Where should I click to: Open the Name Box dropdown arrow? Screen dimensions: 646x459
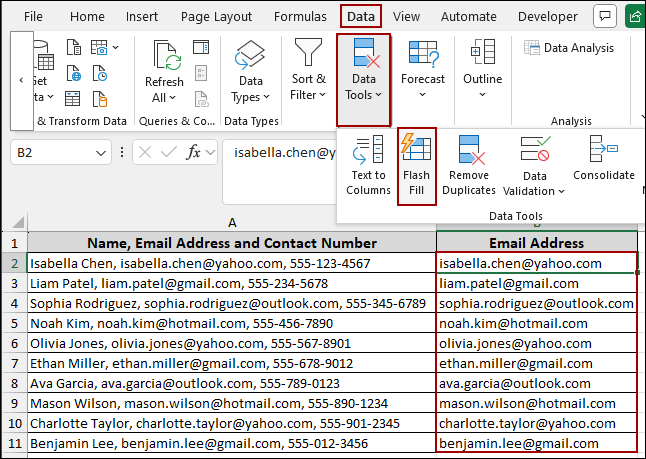tap(101, 153)
